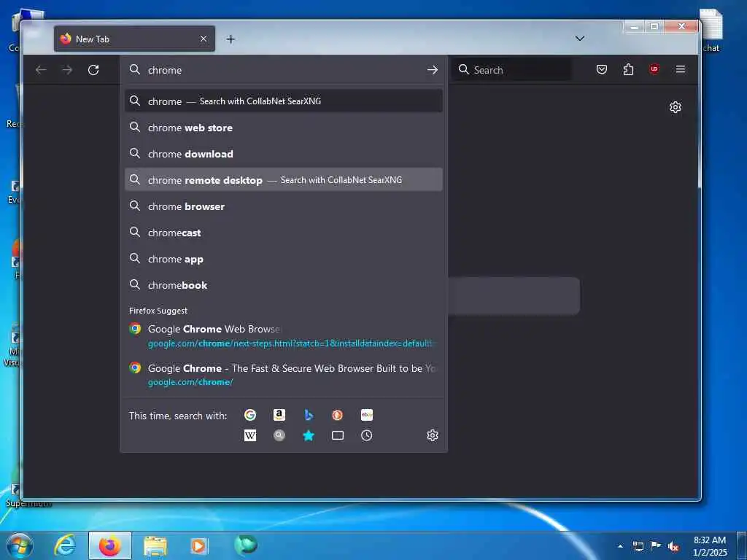
Task: Open the Extensions puzzle icon
Action: [628, 69]
